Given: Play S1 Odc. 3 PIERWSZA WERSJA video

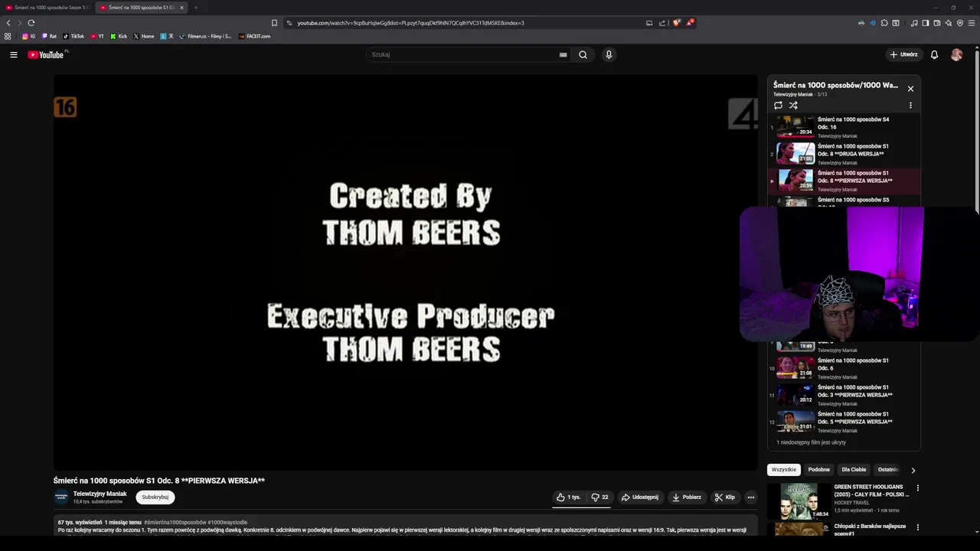Looking at the screenshot, I should coord(844,395).
